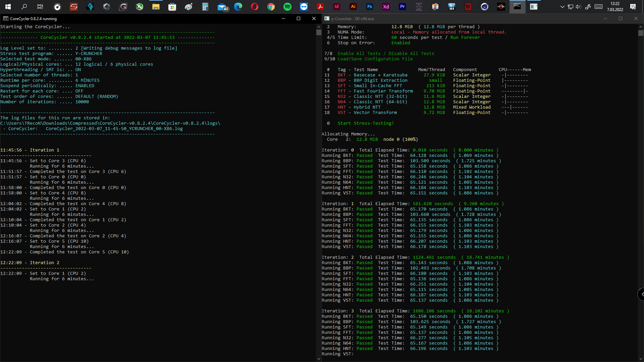
Task: Open the Opera browser icon
Action: 255,7
